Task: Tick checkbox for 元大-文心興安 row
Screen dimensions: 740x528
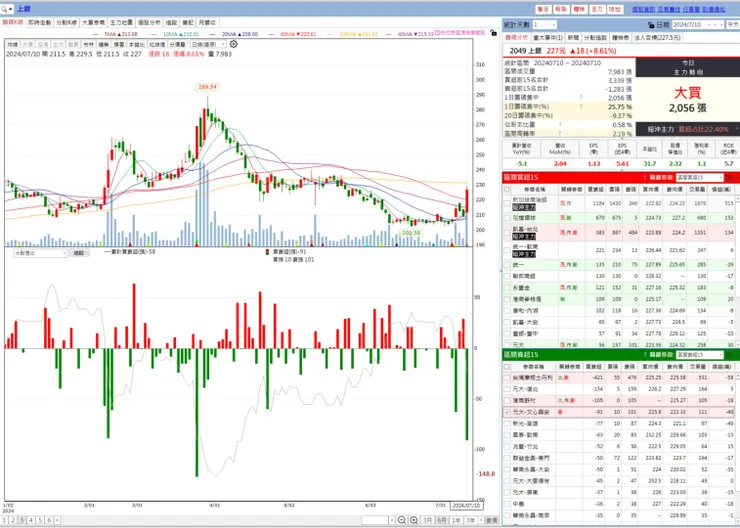Action: (x=507, y=412)
